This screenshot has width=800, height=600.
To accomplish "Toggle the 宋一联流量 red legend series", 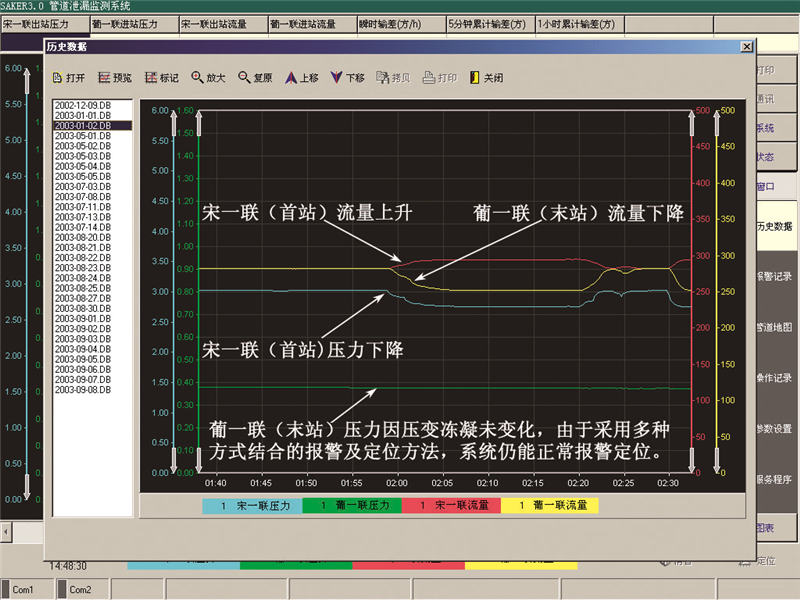I will point(450,506).
